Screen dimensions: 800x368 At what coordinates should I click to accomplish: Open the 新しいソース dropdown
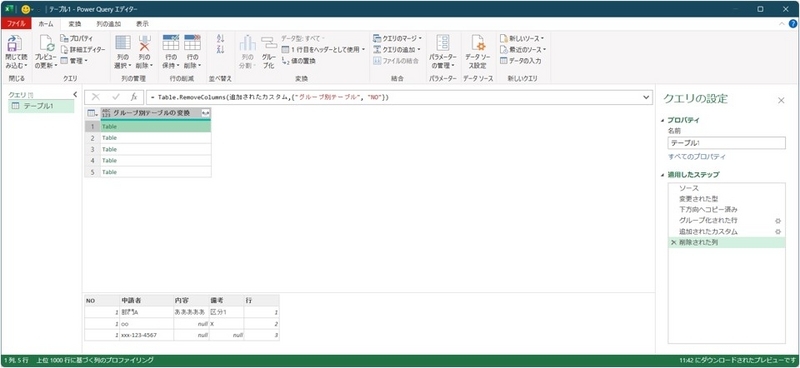pos(522,38)
